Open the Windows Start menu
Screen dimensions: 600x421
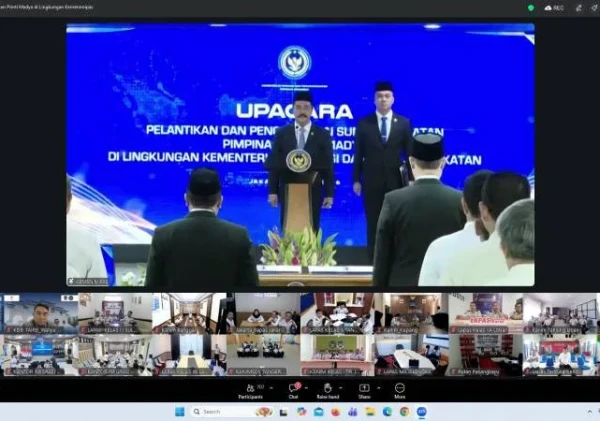click(179, 412)
